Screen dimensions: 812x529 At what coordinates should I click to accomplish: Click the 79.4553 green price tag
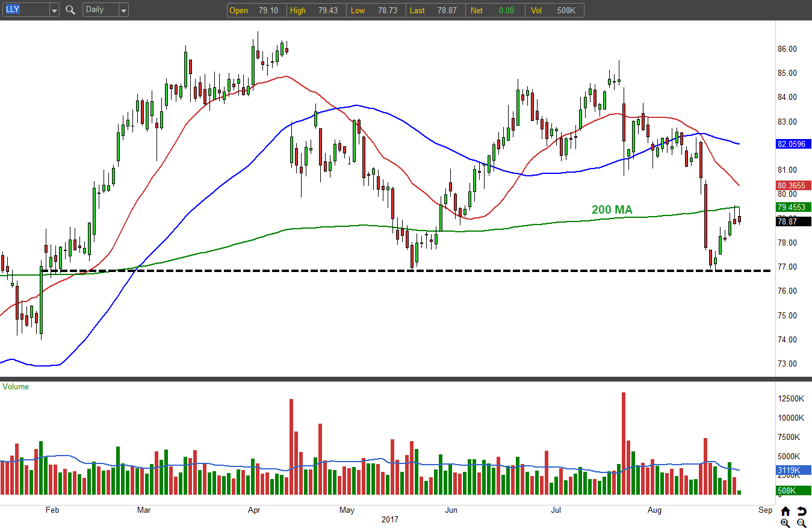click(x=794, y=206)
